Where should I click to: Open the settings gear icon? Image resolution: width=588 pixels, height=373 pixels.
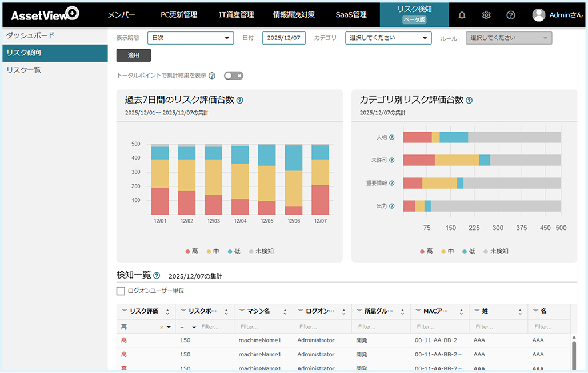click(486, 15)
